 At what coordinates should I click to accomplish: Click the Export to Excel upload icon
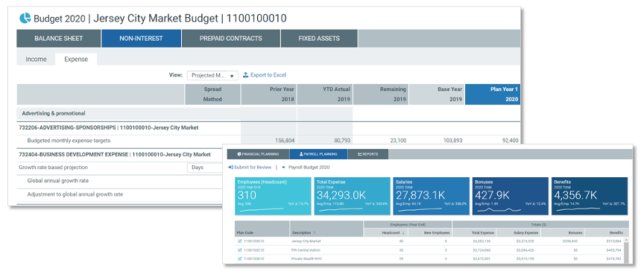pyautogui.click(x=246, y=75)
